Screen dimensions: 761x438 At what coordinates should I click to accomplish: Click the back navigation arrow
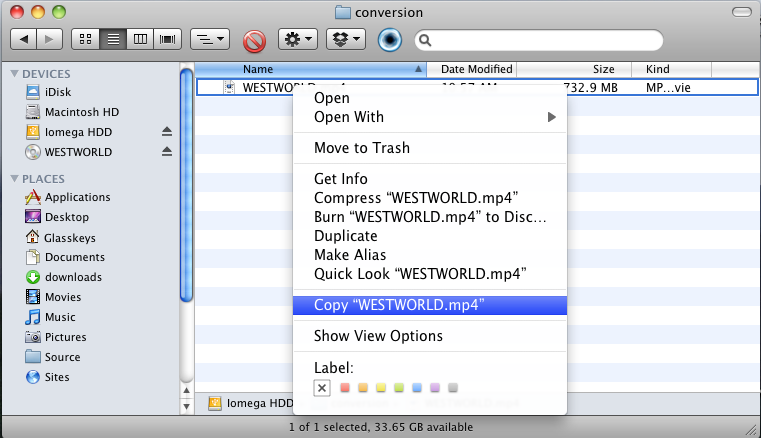point(23,40)
